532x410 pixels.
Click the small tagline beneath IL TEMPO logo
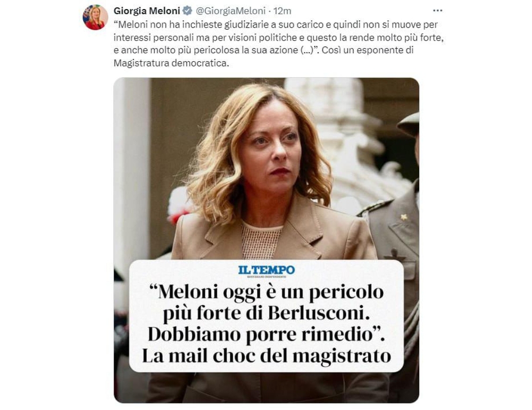(x=267, y=277)
